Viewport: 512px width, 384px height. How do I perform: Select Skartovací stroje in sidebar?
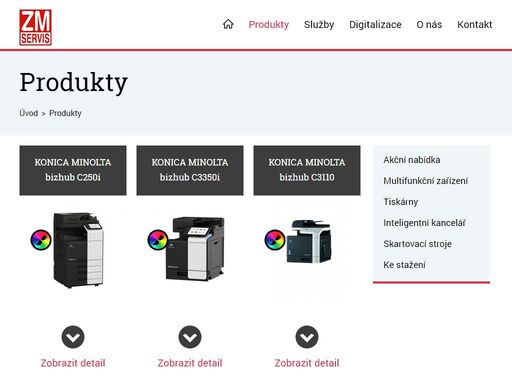coord(418,244)
